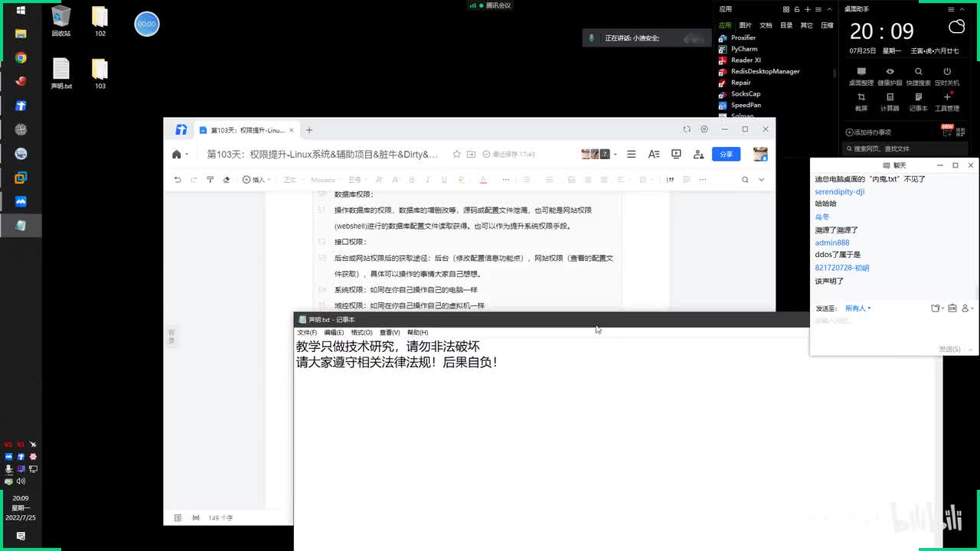Screen dimensions: 980x551
Task: Open the 插入 insert dropdown
Action: 256,180
